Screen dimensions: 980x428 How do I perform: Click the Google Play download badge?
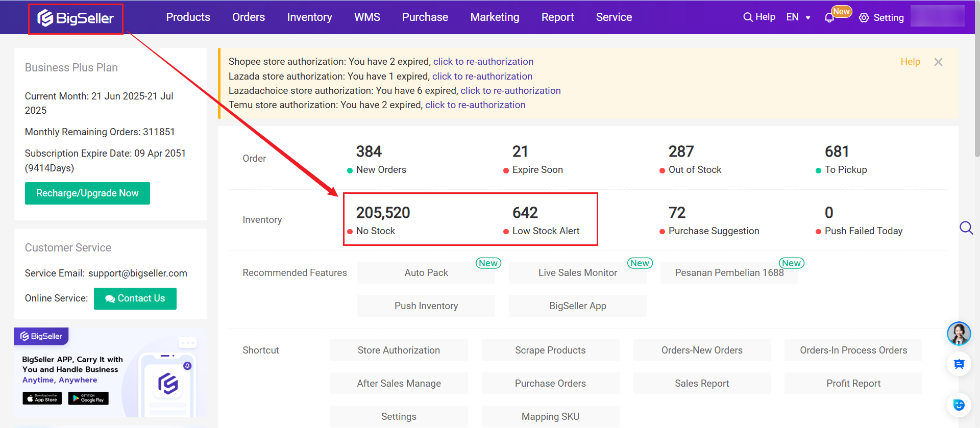[x=88, y=398]
